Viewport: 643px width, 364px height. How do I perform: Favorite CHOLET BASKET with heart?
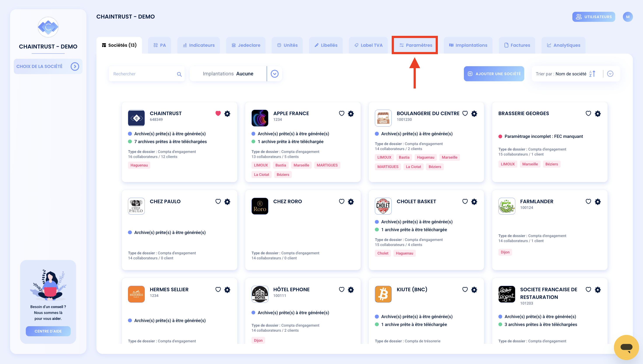[x=465, y=201]
